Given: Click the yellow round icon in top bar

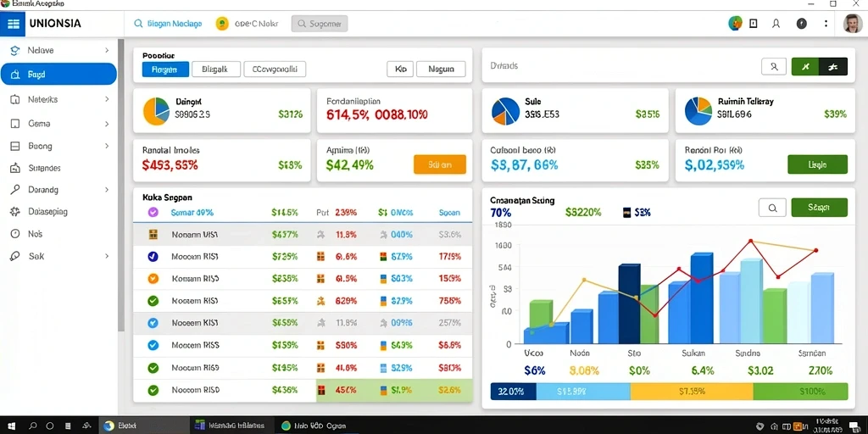Looking at the screenshot, I should point(222,24).
